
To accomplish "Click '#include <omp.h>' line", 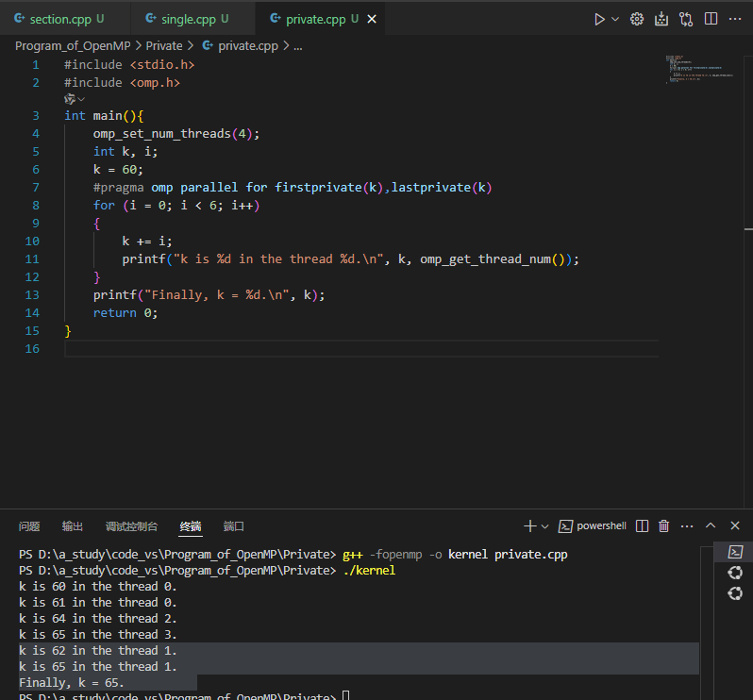I will (x=122, y=83).
